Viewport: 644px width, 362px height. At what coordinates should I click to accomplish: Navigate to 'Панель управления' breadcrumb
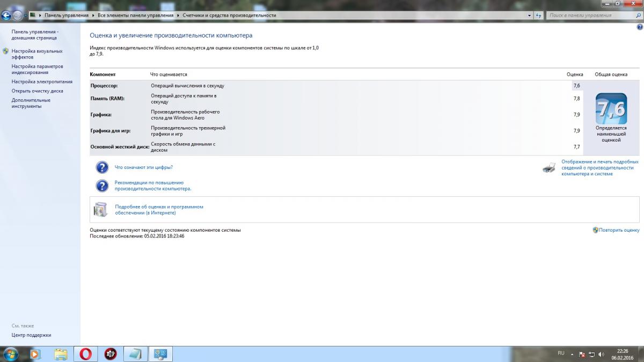point(67,16)
